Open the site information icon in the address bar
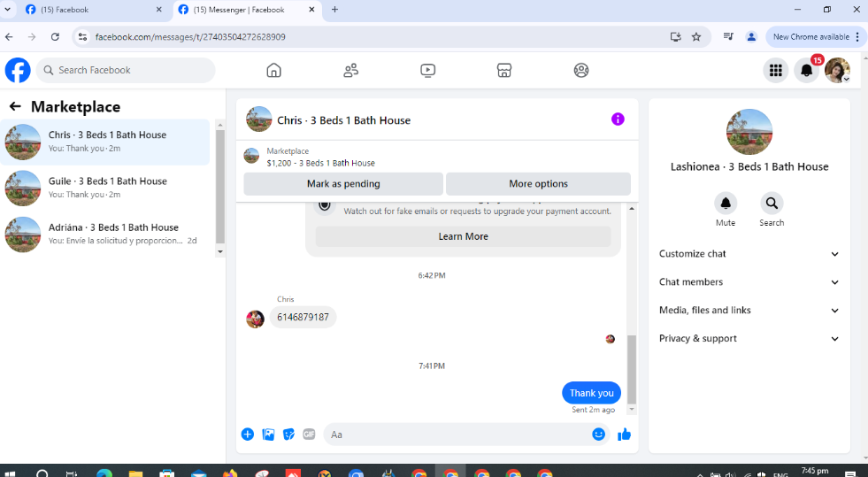The width and height of the screenshot is (868, 477). click(82, 37)
